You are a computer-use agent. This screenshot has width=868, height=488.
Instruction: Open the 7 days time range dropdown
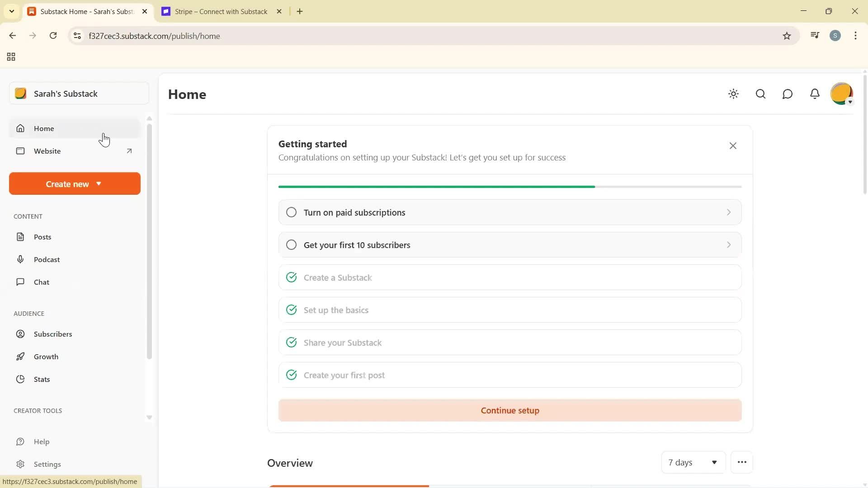tap(693, 462)
